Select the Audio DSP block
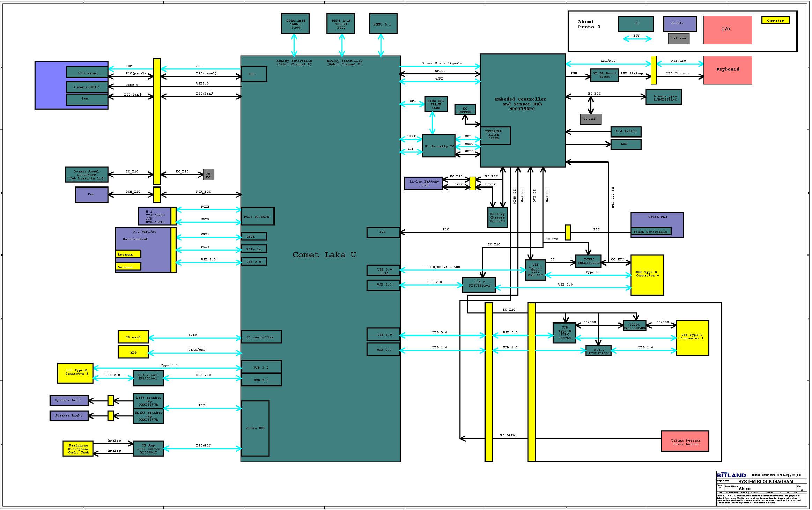The width and height of the screenshot is (812, 510). tap(255, 428)
